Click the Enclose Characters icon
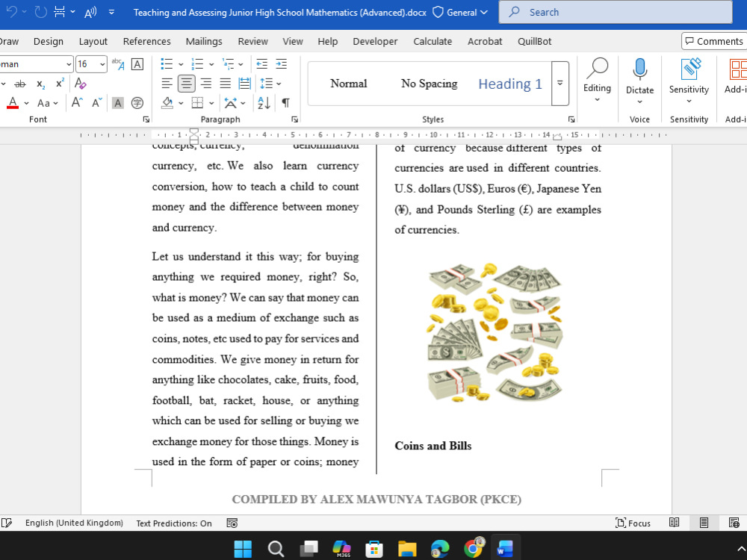This screenshot has width=747, height=560. 137,103
